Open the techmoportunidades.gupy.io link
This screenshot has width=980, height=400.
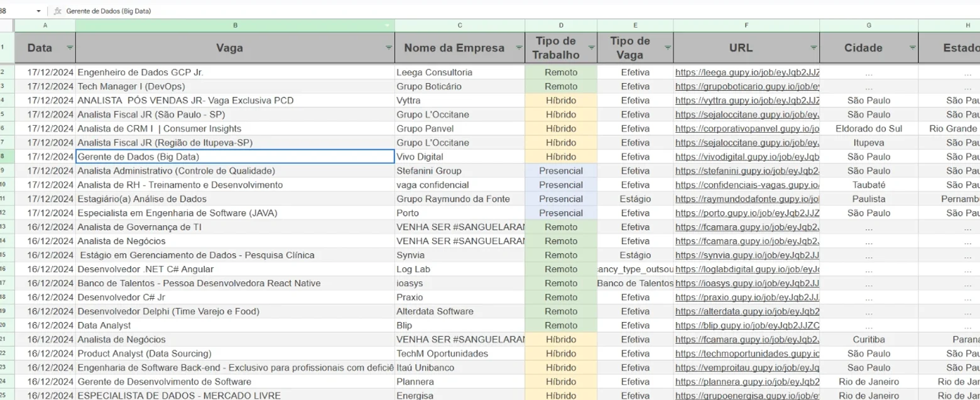pos(747,353)
